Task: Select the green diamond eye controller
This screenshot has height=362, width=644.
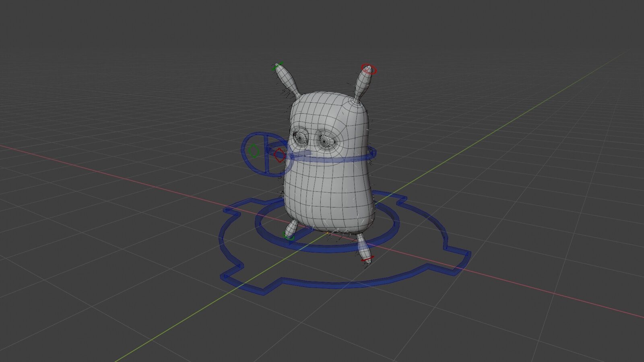Action: (253, 150)
